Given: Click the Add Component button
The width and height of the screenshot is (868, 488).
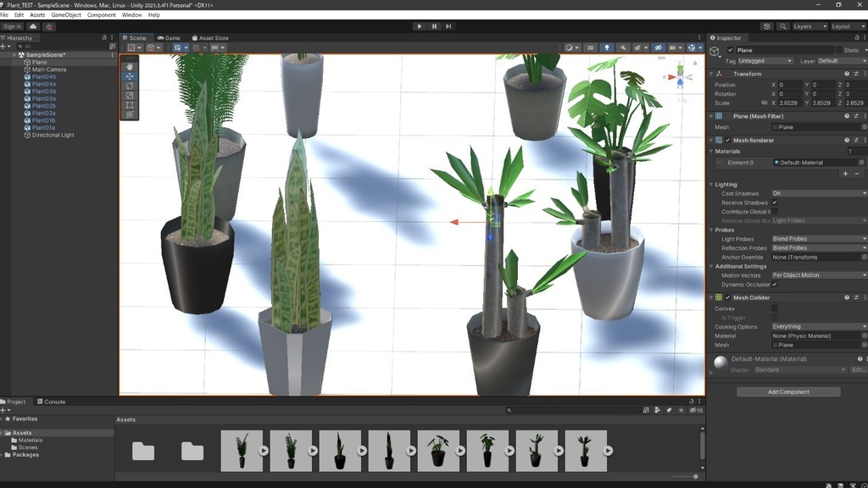Looking at the screenshot, I should click(787, 391).
